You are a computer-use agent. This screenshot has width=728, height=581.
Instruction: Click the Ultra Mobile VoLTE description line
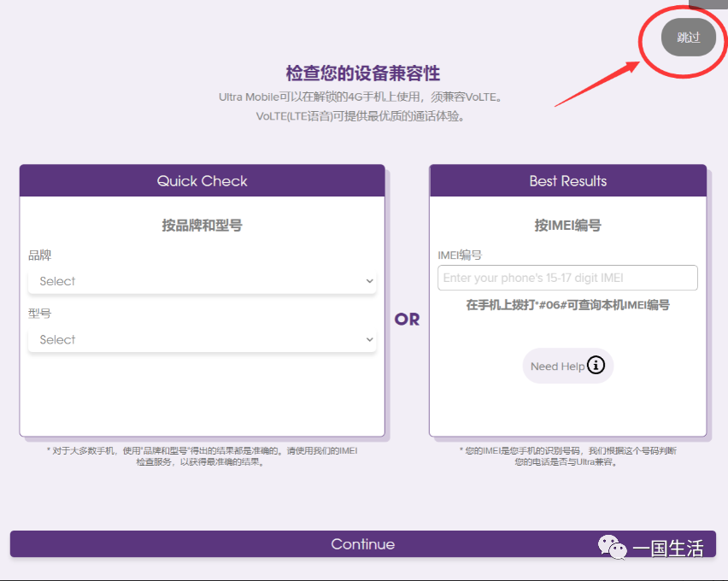tap(361, 97)
